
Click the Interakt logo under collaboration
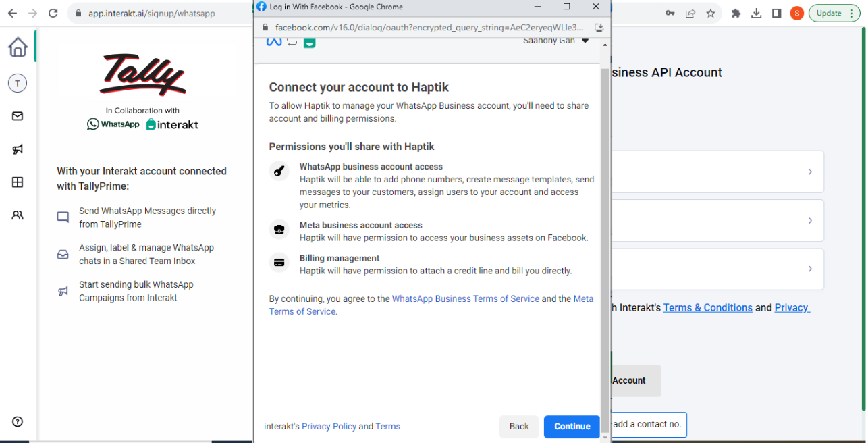tap(172, 124)
